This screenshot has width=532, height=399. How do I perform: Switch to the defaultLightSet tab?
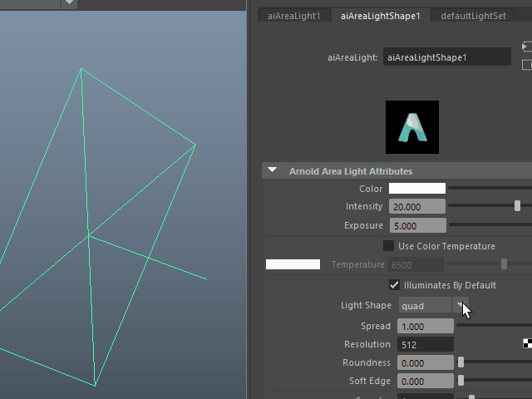coord(472,16)
